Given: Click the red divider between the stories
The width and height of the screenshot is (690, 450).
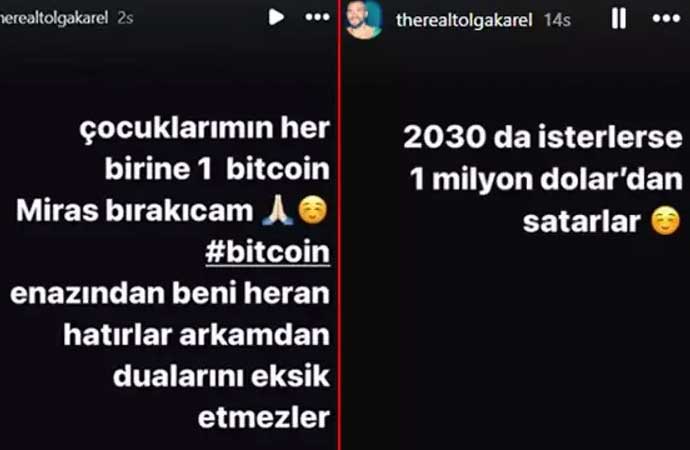Looking at the screenshot, I should (x=339, y=225).
